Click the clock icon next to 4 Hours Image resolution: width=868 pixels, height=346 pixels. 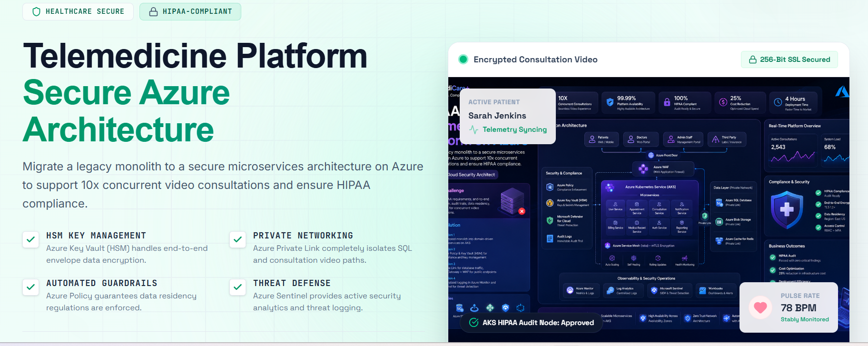coord(778,102)
